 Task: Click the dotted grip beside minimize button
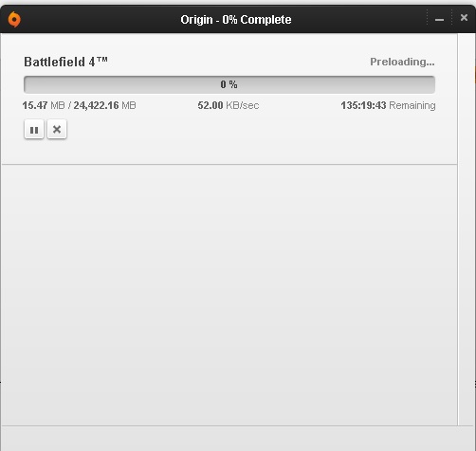tap(428, 17)
